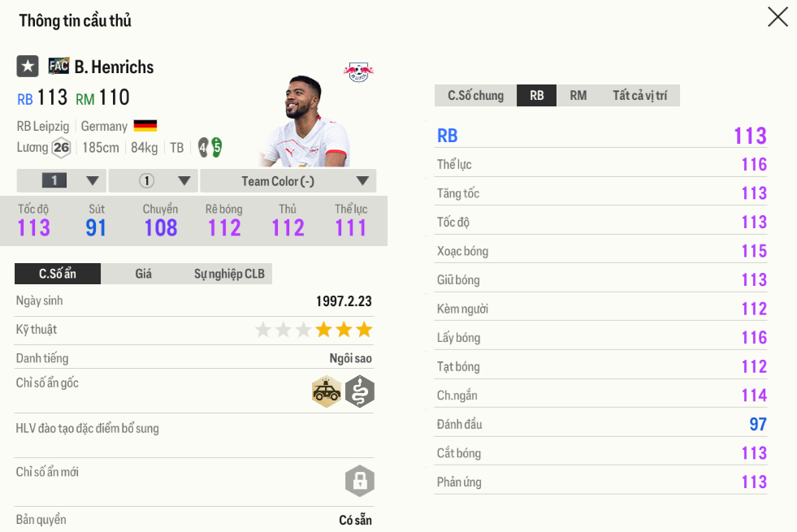
Task: Click the RB Leipzig club crest
Action: pos(357,71)
